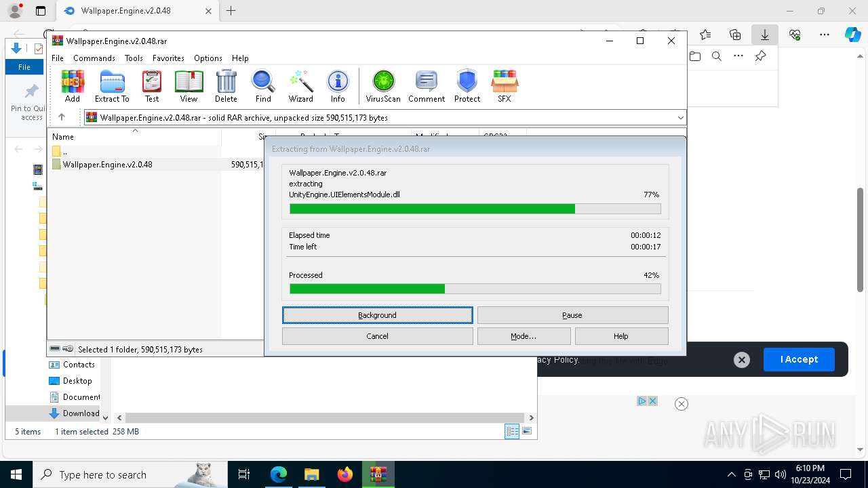Open Edge browser essentials heart icon
The width and height of the screenshot is (868, 488).
pos(795,35)
